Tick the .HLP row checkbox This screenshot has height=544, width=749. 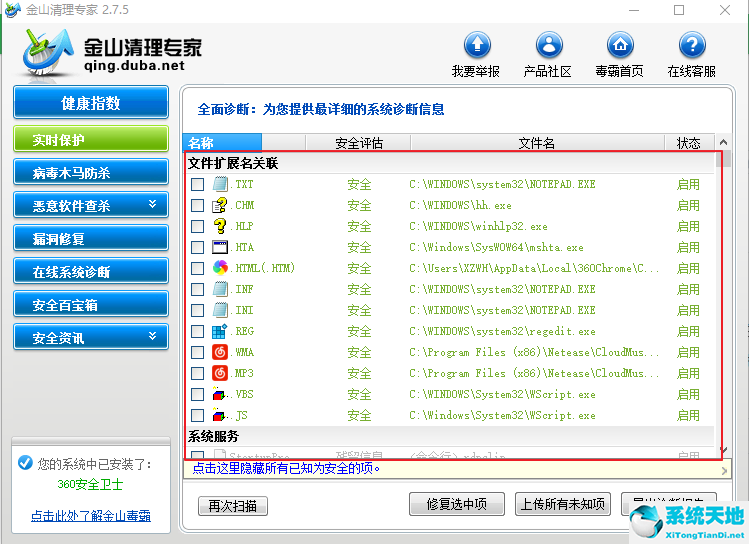197,226
